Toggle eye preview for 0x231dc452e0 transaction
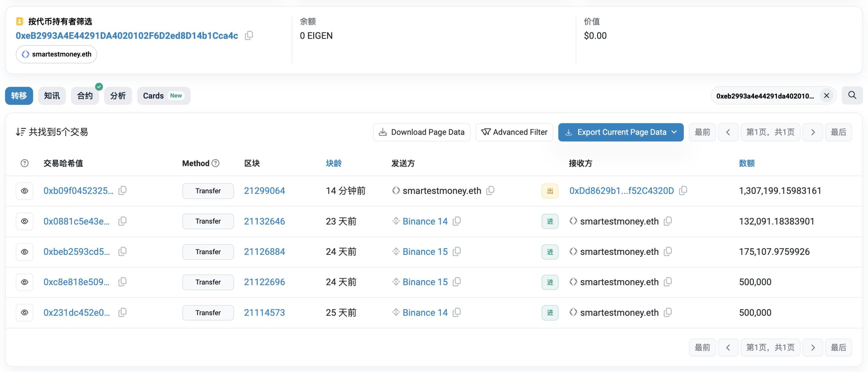This screenshot has height=372, width=868. coord(24,313)
